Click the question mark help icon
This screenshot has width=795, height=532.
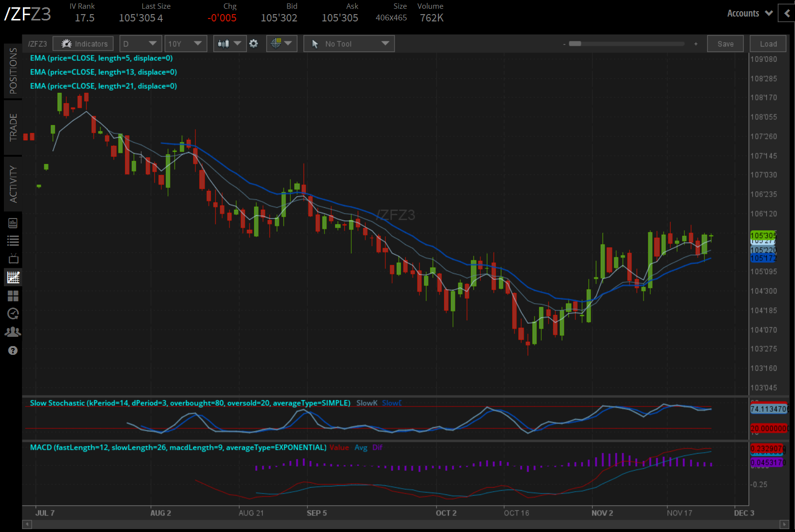tap(13, 350)
